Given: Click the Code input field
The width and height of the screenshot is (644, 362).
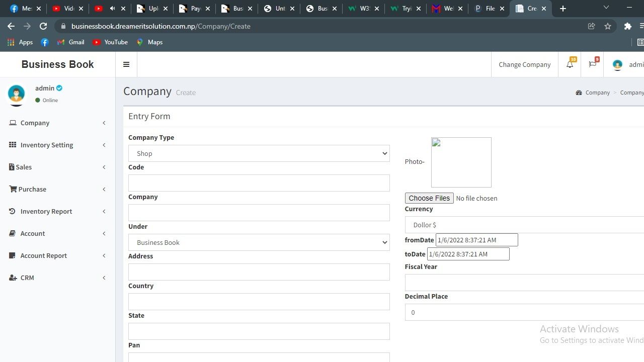Looking at the screenshot, I should (x=259, y=183).
